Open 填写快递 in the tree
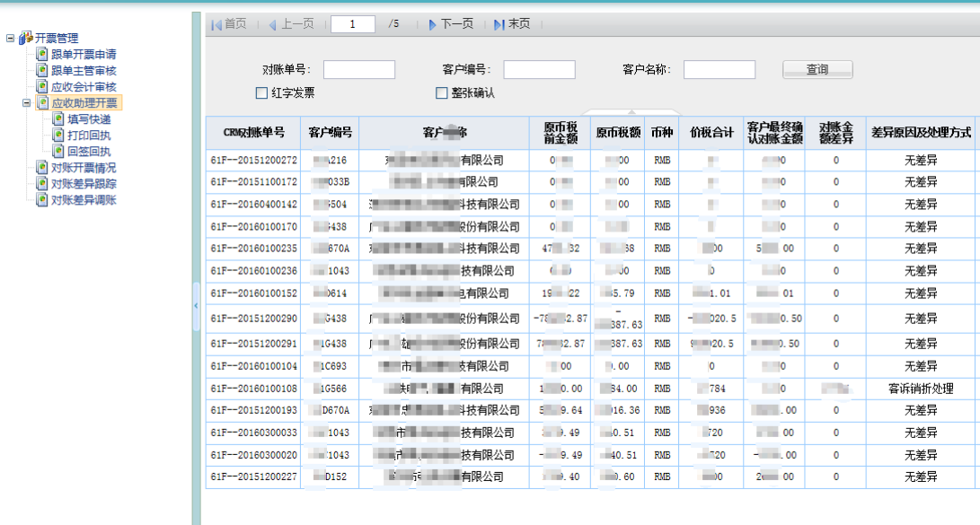 tap(89, 119)
